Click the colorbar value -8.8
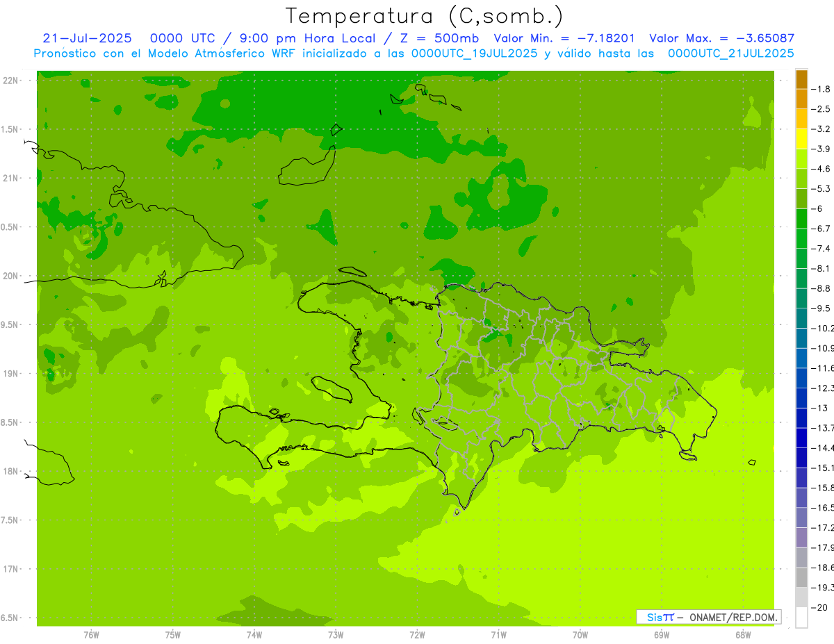834x644 pixels. 821,288
